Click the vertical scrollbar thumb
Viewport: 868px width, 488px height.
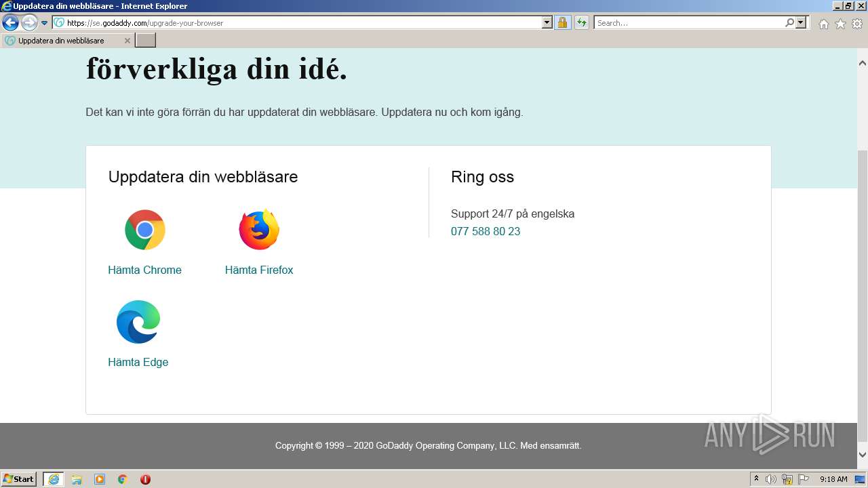coord(863,296)
